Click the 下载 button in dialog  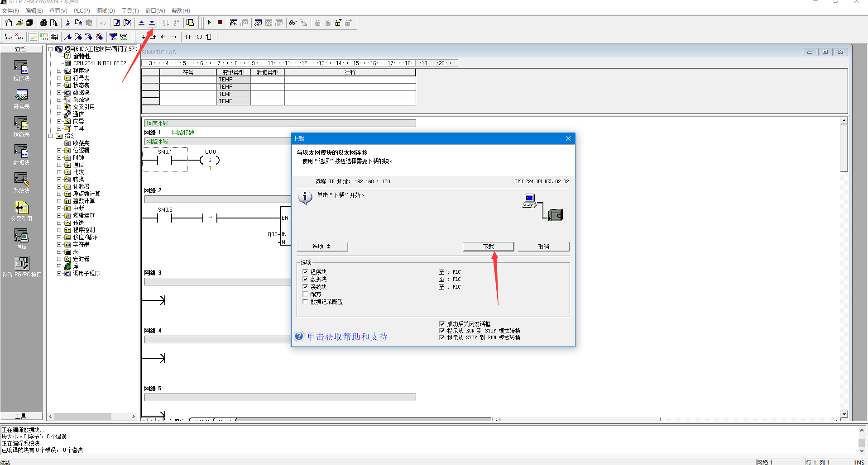[488, 247]
